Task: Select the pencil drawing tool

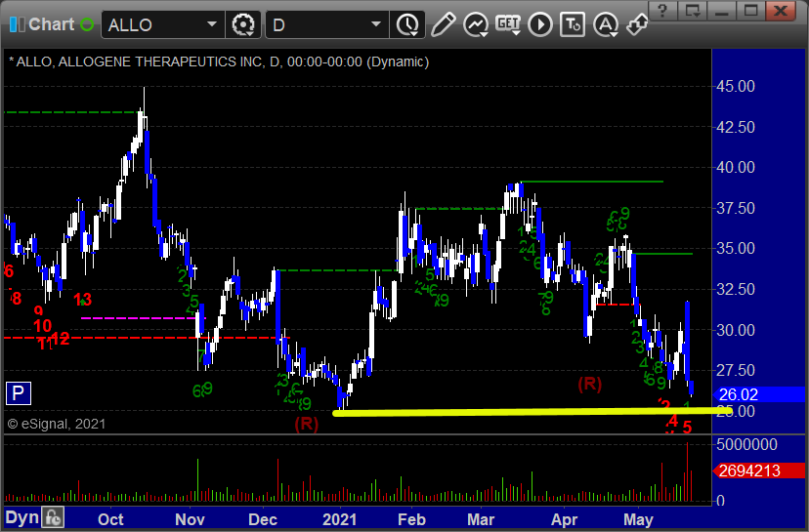Action: (x=443, y=24)
